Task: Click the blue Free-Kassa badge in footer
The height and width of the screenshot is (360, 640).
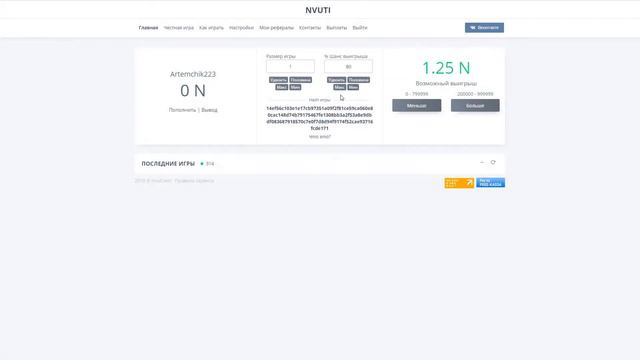Action: click(x=491, y=183)
